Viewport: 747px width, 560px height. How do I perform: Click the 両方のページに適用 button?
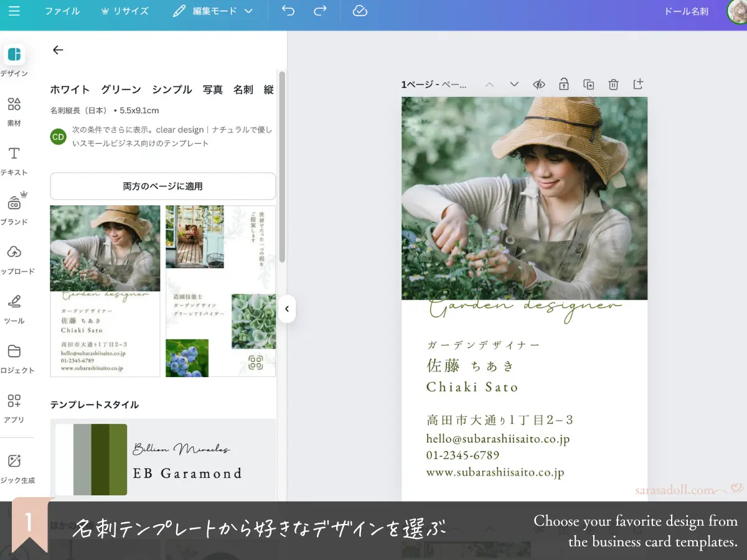pyautogui.click(x=162, y=186)
